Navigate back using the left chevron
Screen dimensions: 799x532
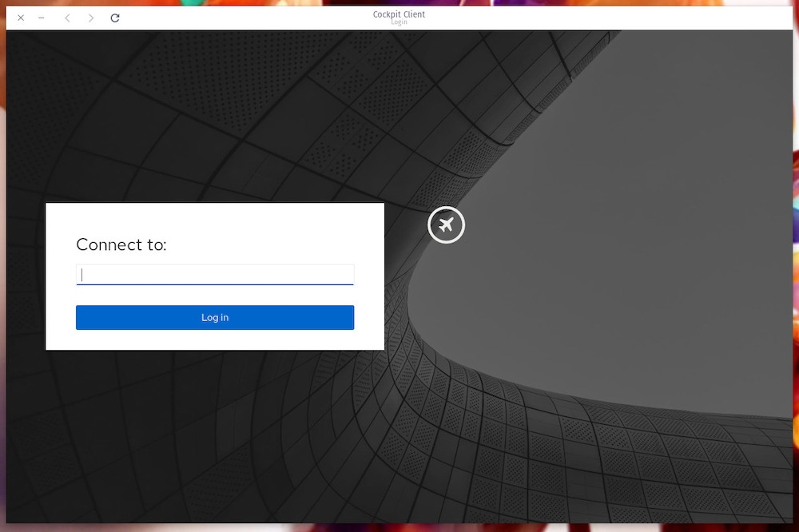(x=67, y=17)
